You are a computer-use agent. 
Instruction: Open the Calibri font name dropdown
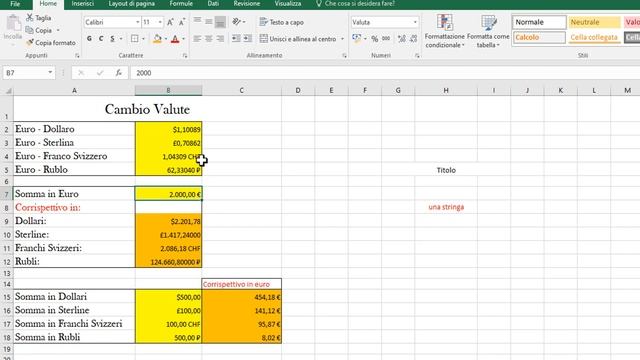tap(138, 22)
